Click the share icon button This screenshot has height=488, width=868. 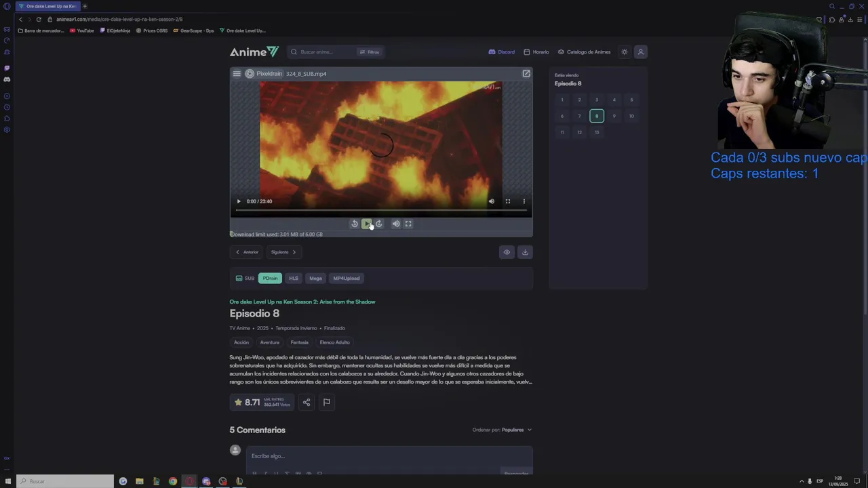pos(307,403)
